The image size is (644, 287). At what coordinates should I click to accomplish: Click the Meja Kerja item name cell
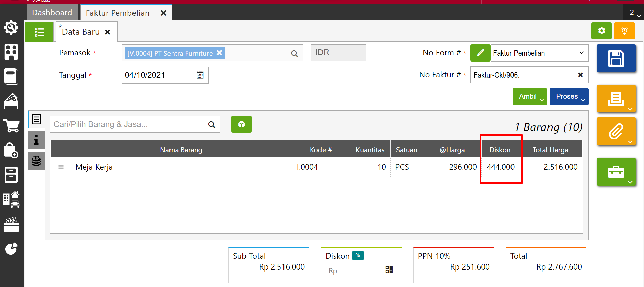pyautogui.click(x=181, y=167)
